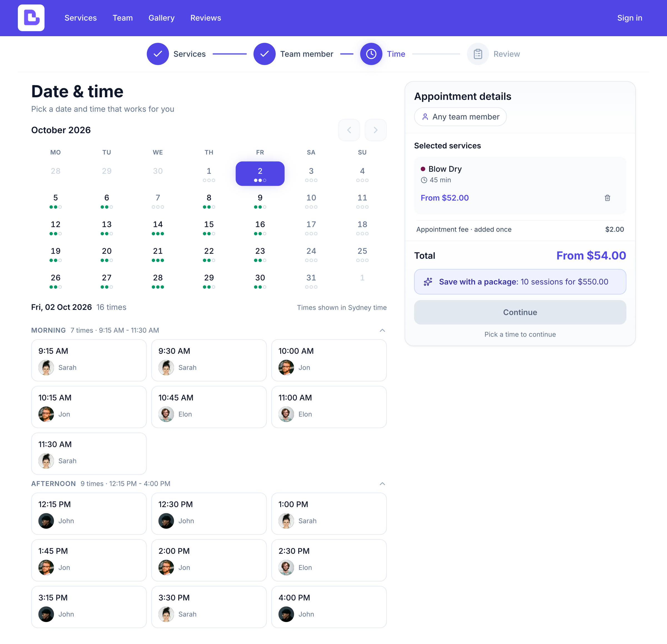Click Jon's avatar in the 10:00 AM slot
The height and width of the screenshot is (644, 667).
pos(286,367)
